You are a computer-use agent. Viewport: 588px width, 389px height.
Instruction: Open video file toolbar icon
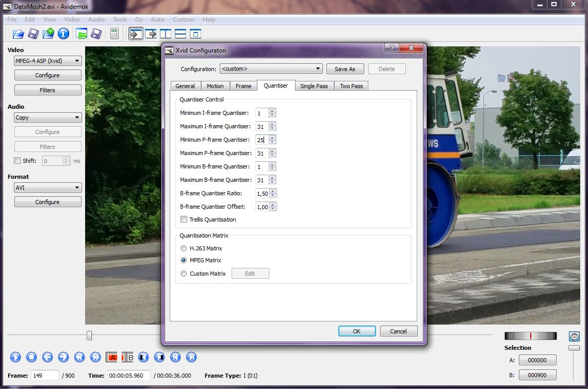pos(18,34)
